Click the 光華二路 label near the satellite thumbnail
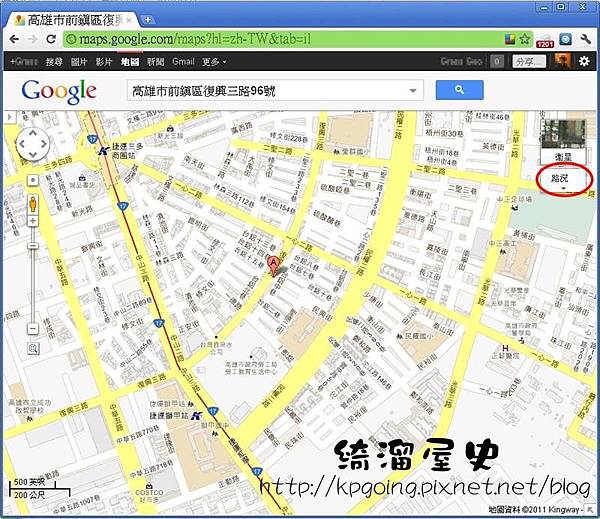600x519 pixels. pos(515,144)
